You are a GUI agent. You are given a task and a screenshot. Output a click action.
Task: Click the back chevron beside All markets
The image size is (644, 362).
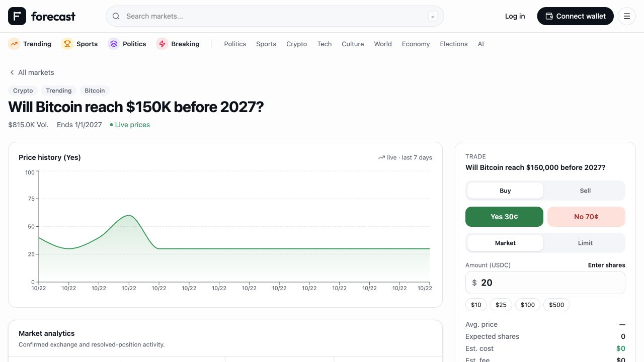(12, 72)
